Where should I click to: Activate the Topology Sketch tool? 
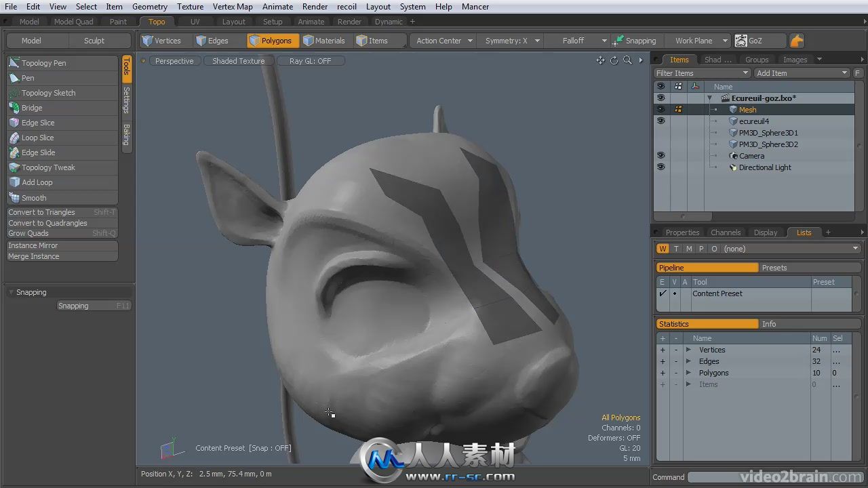[x=62, y=93]
